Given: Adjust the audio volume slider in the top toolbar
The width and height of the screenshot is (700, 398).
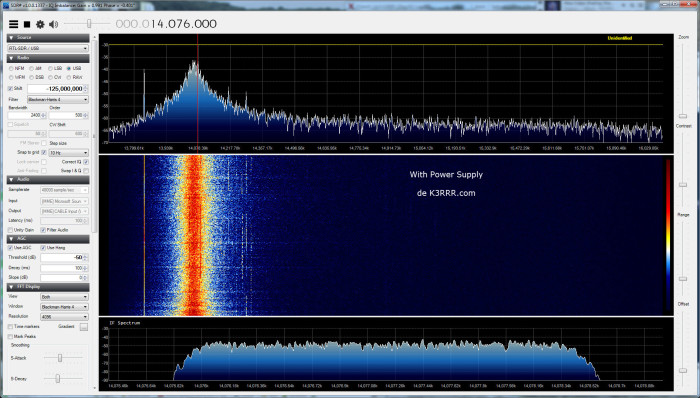Looking at the screenshot, I should pos(89,23).
